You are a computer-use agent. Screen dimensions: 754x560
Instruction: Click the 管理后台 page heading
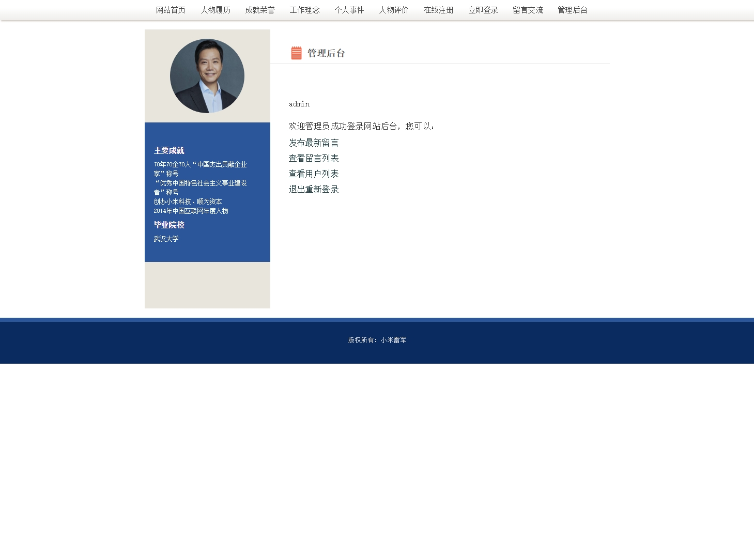pyautogui.click(x=326, y=53)
